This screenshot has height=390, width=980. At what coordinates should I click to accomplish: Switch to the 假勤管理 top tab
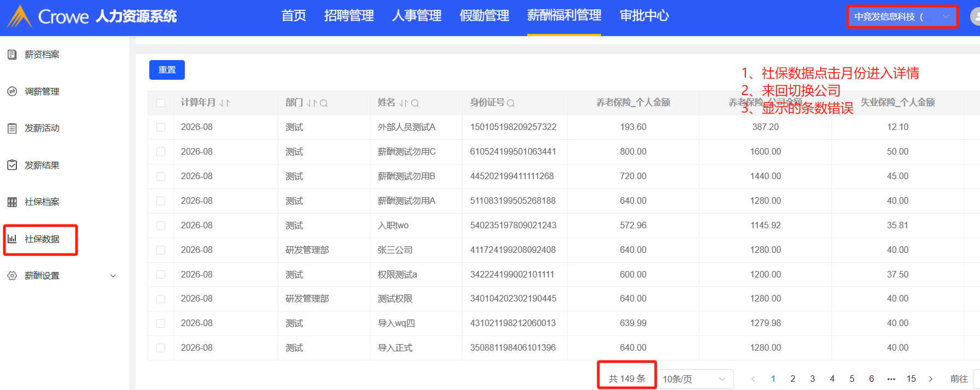click(x=484, y=16)
